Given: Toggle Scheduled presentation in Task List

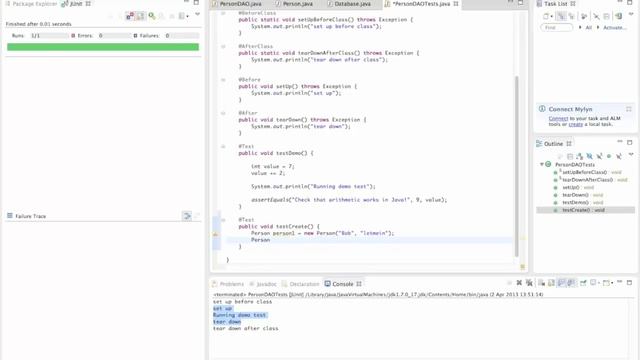Looking at the screenshot, I should [571, 16].
